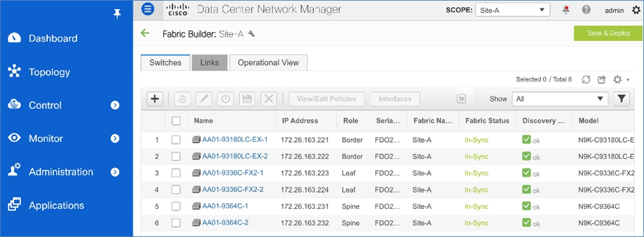
Task: Open the Monitor menu
Action: pos(45,139)
